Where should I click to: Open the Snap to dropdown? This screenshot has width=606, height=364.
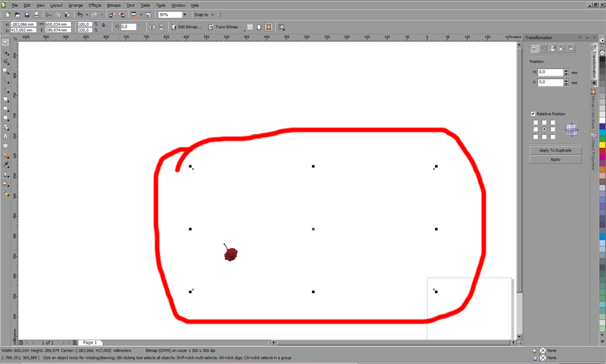point(212,15)
